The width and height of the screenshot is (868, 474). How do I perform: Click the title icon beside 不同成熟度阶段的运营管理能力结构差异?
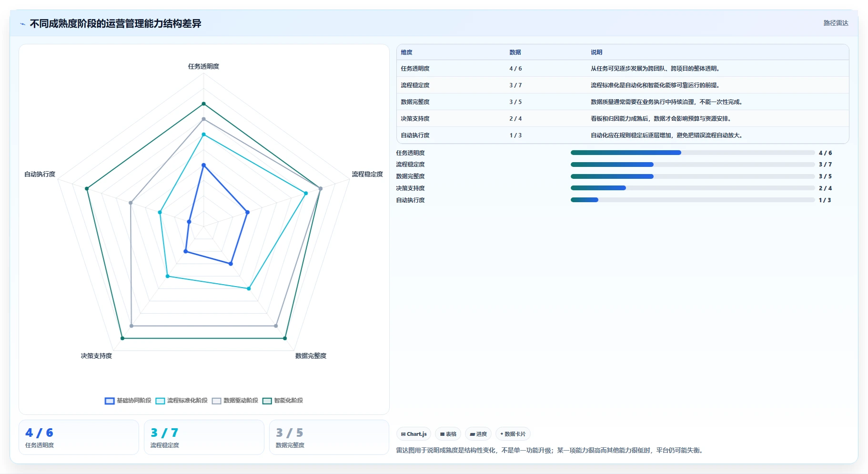pyautogui.click(x=22, y=24)
